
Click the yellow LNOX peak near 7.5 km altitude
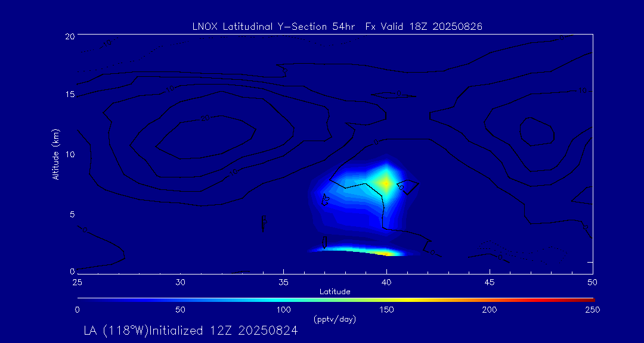[386, 182]
